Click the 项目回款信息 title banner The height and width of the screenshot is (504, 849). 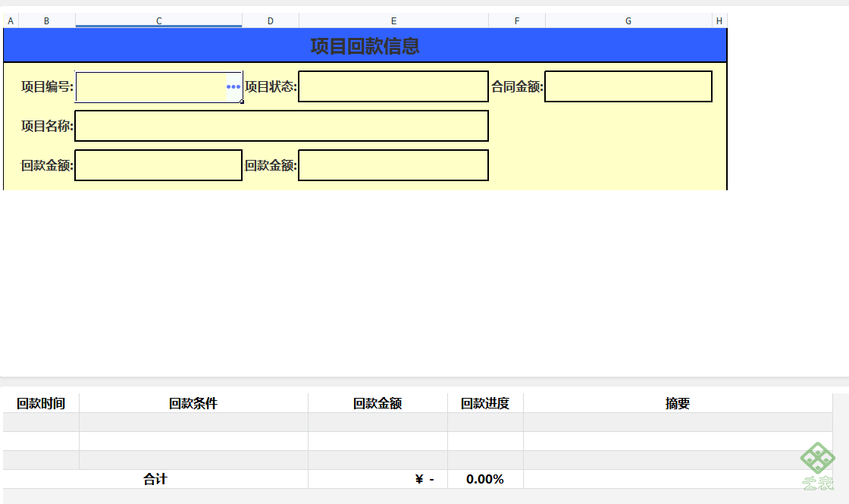[365, 45]
